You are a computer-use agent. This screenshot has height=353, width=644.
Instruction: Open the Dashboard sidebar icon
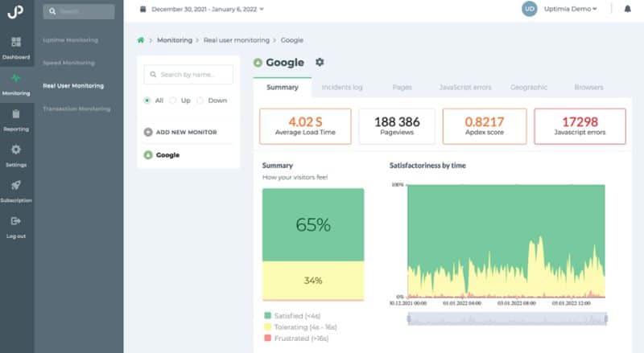pos(16,42)
